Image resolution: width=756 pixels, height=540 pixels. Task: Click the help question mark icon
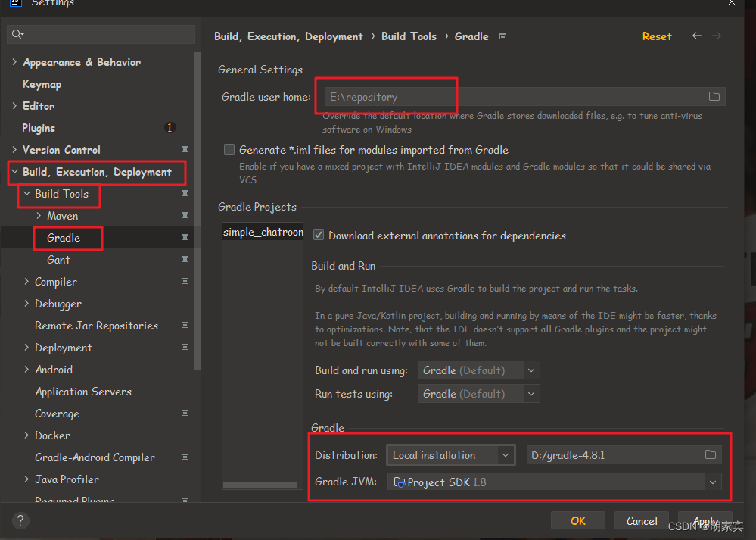tap(20, 520)
